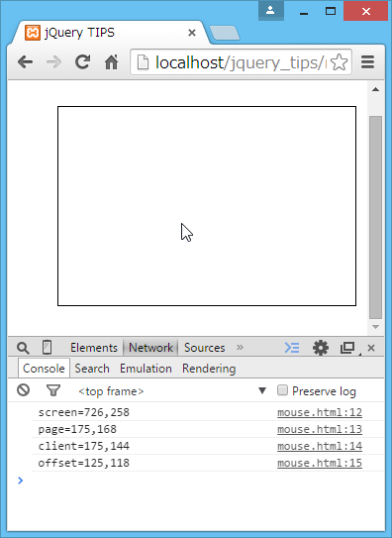Show more DevTools panels chevron
Viewport: 392px width, 538px height.
240,348
